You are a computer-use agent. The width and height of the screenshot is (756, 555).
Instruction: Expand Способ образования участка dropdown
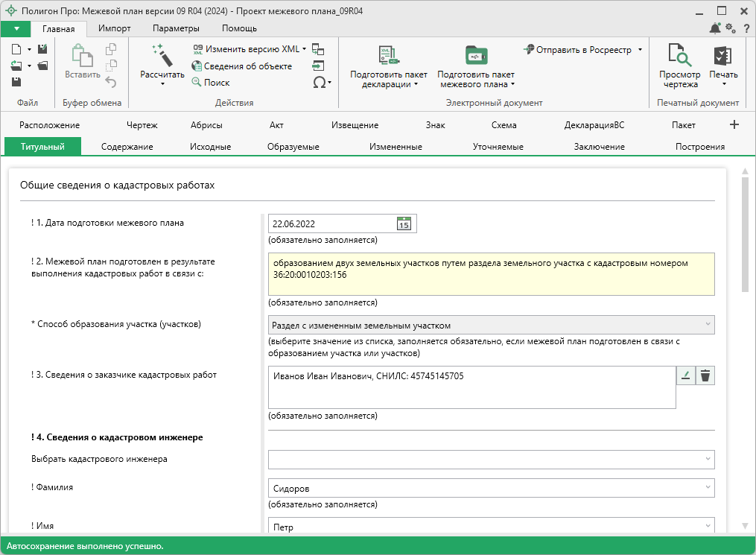pos(707,325)
